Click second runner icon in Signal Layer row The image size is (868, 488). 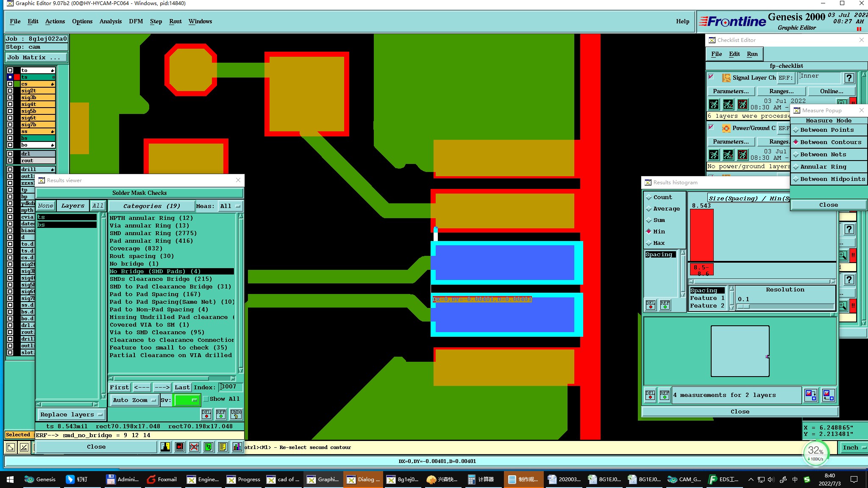728,104
